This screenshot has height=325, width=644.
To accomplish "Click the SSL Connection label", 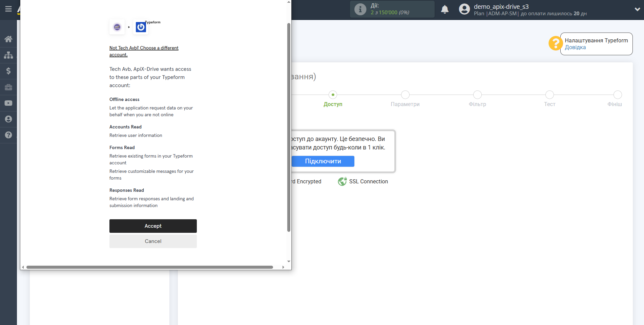I will point(369,182).
